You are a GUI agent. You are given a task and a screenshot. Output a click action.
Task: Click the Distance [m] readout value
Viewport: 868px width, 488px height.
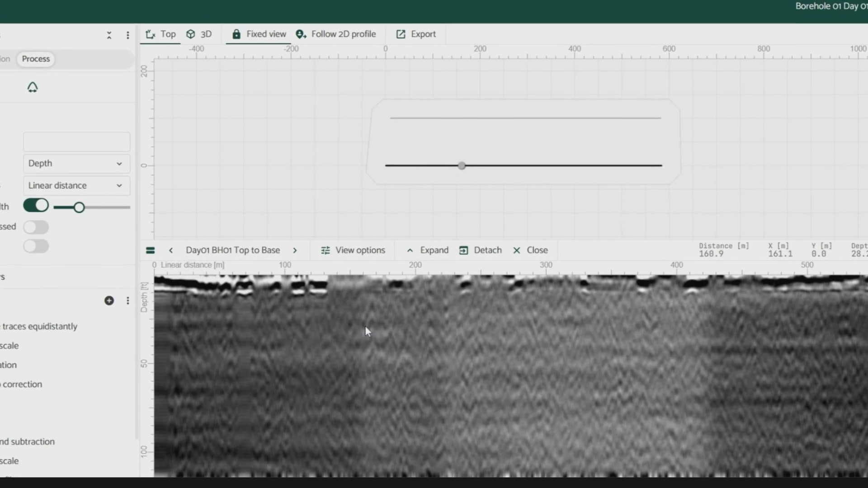click(x=711, y=254)
